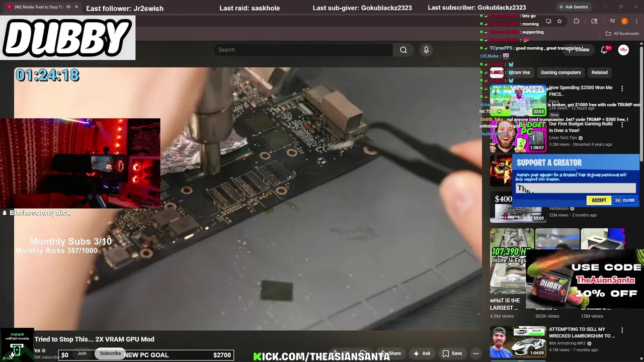The height and width of the screenshot is (362, 644).
Task: Click the video player area
Action: 248,199
